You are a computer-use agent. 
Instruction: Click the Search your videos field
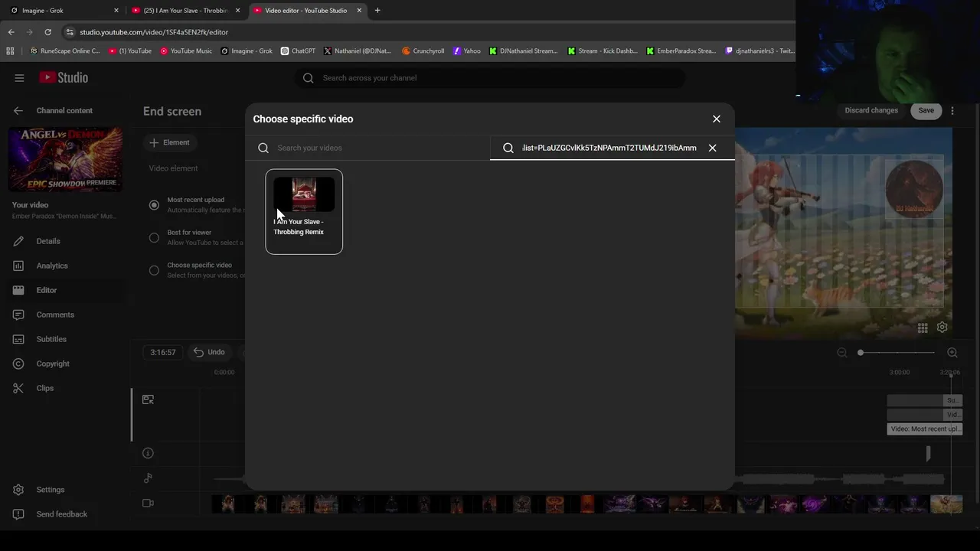click(367, 148)
